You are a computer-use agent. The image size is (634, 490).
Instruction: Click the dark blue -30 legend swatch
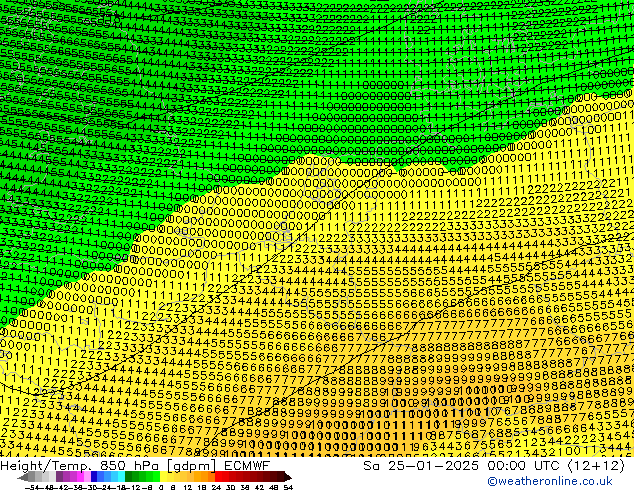[94, 477]
